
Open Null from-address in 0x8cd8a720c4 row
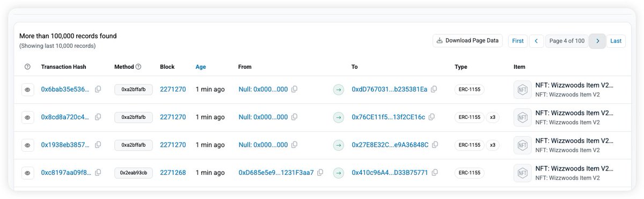(263, 117)
